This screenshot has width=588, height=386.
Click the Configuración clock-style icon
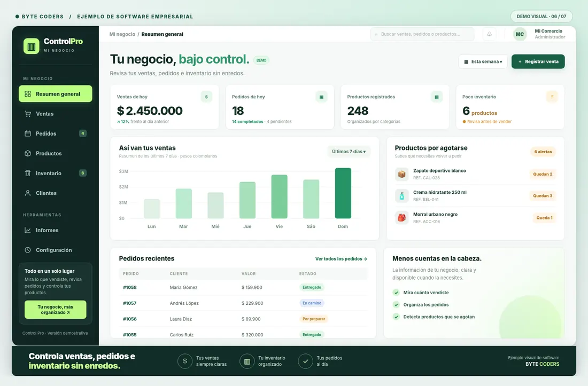point(28,250)
